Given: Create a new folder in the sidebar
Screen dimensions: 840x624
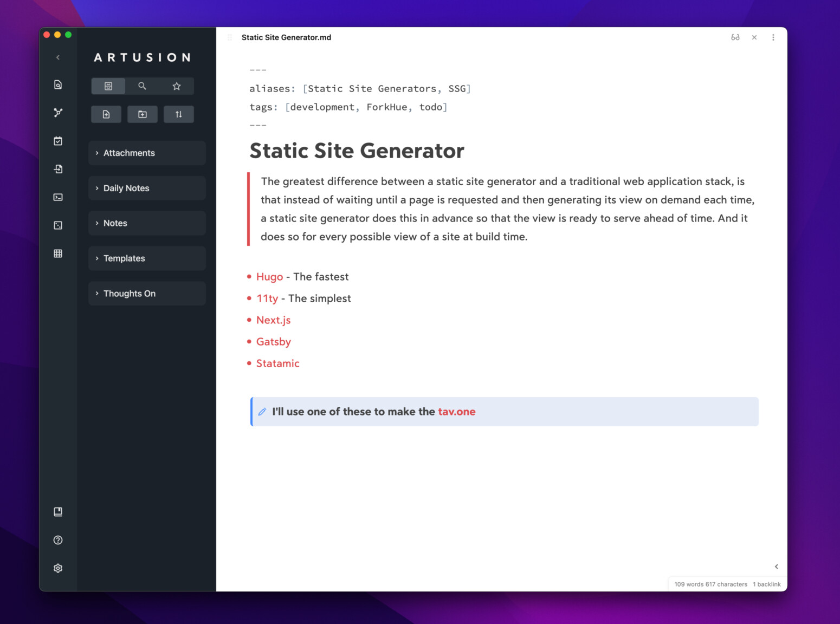Looking at the screenshot, I should (x=143, y=114).
